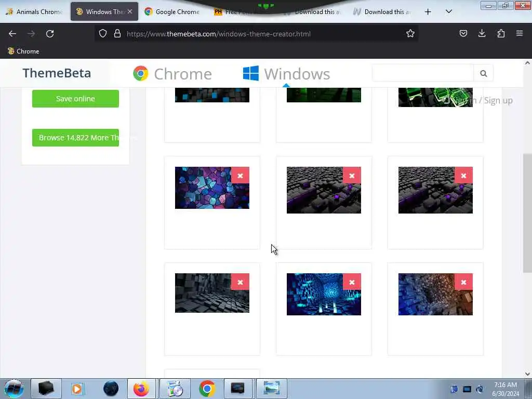Open a new browser tab
Image resolution: width=532 pixels, height=399 pixels.
point(428,11)
